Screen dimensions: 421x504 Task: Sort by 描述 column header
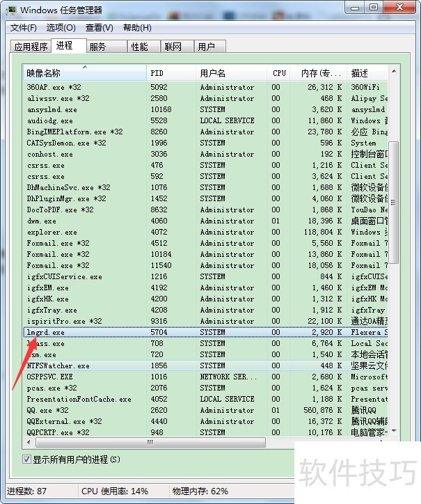367,73
